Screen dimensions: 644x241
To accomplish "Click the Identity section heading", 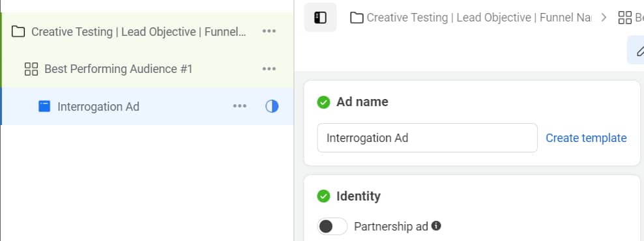I will (359, 196).
